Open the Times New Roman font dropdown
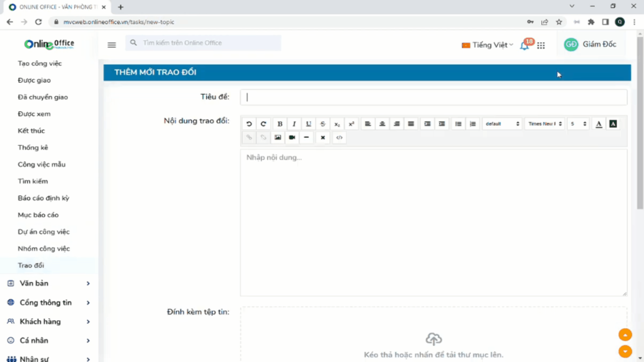The width and height of the screenshot is (644, 362). coord(545,124)
